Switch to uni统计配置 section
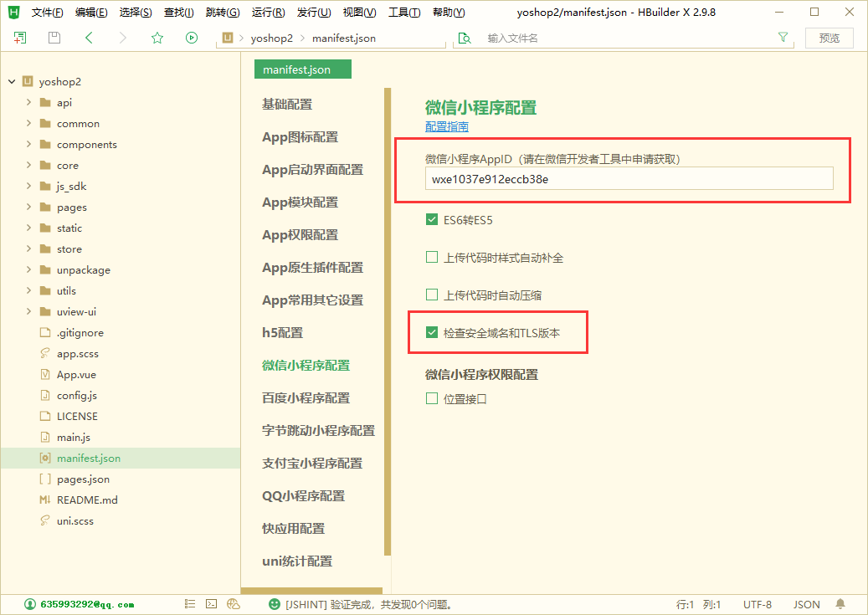 coord(297,561)
